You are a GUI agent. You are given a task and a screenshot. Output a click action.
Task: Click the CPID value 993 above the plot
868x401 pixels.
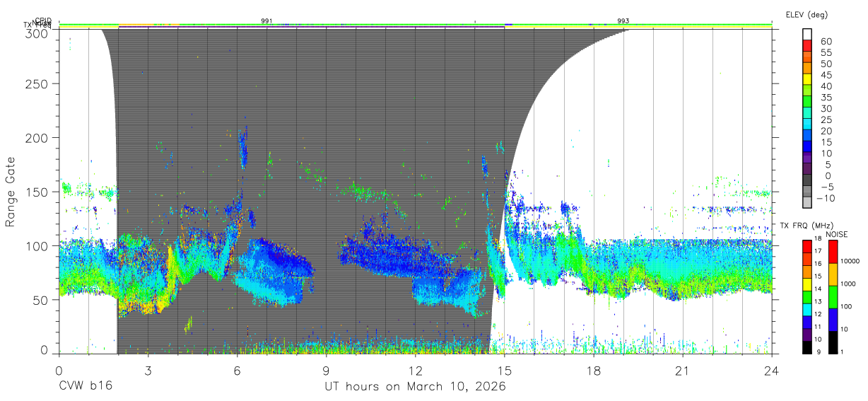coord(623,21)
